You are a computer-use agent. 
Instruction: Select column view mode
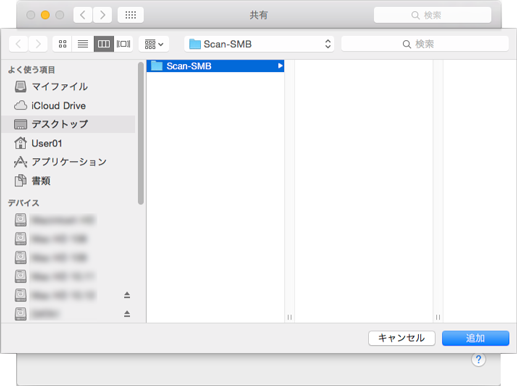click(x=104, y=44)
